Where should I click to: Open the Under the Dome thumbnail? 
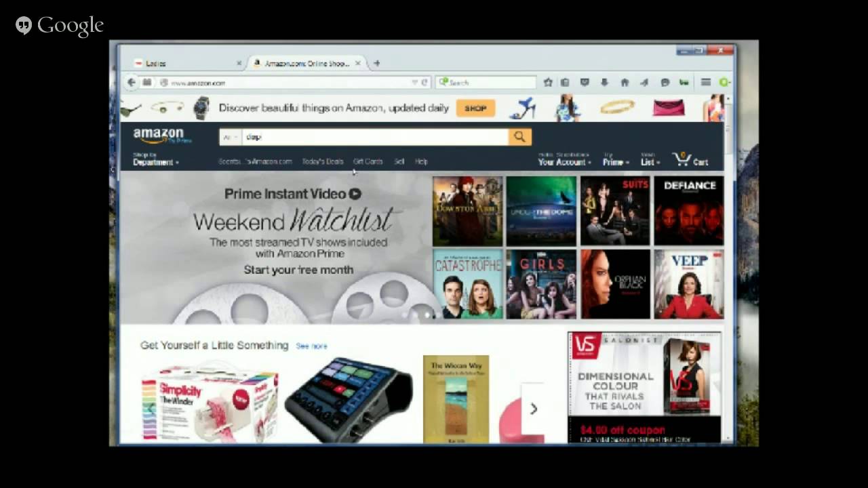(541, 211)
